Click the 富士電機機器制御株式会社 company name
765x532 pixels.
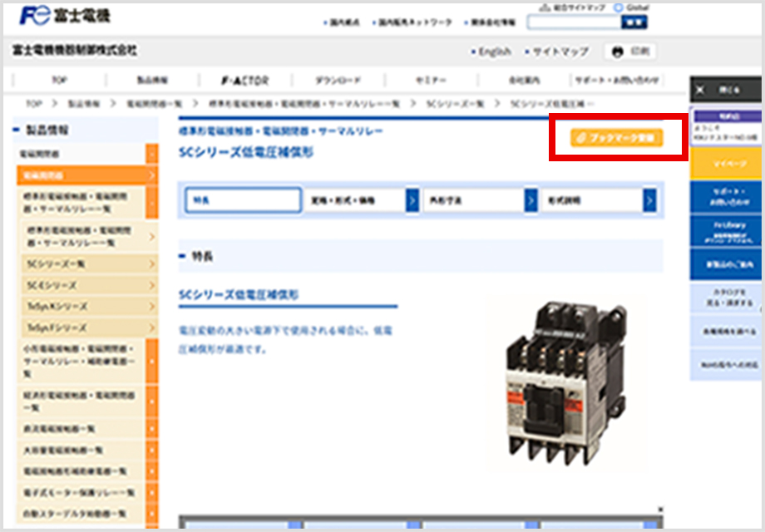coord(74,51)
